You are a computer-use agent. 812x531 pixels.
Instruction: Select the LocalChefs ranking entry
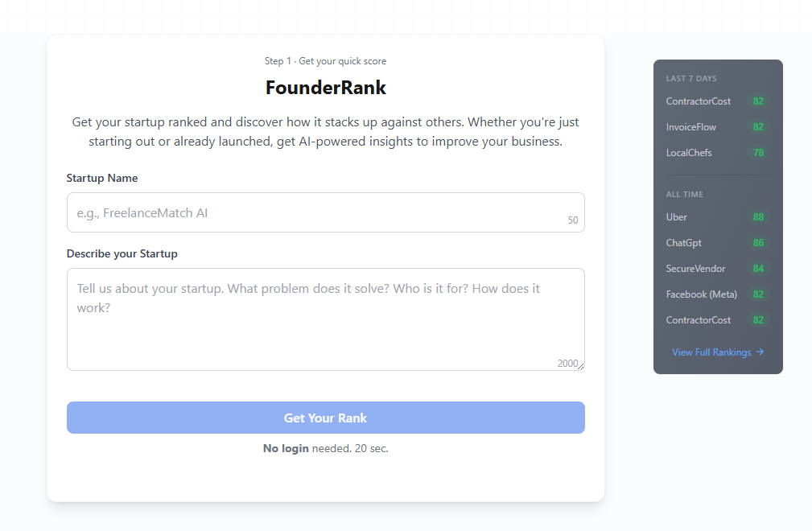point(689,152)
